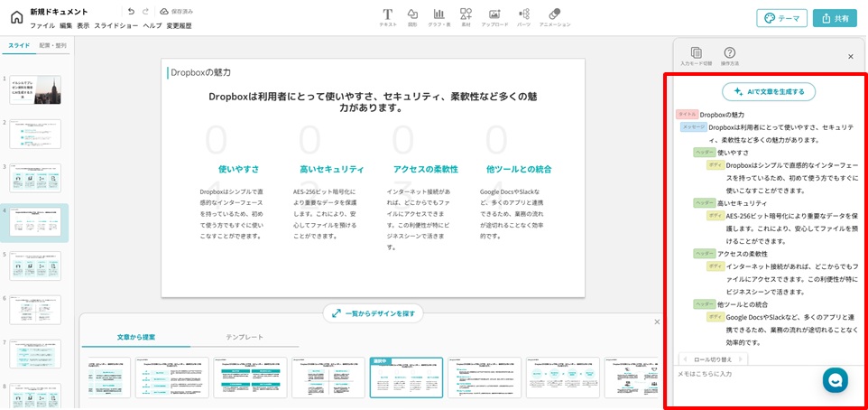868x410 pixels.
Task: Open the 表示 menu
Action: (83, 25)
